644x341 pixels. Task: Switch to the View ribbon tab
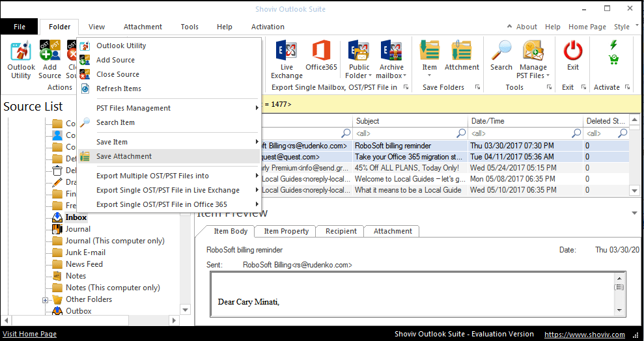coord(96,27)
